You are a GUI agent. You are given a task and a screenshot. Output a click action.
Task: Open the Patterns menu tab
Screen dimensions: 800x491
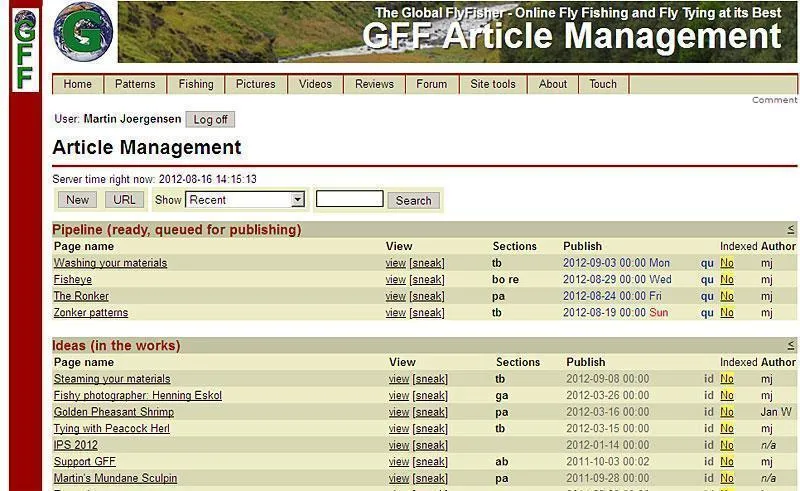[135, 84]
